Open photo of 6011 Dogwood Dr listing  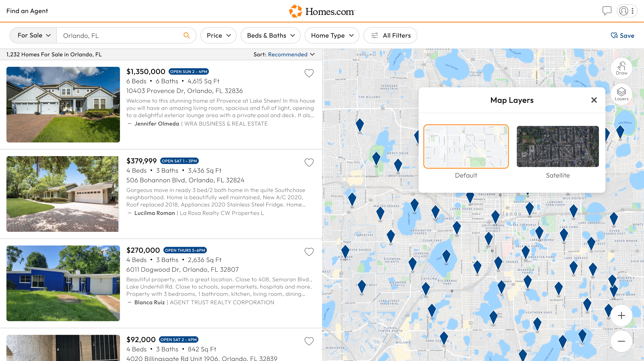tap(63, 283)
